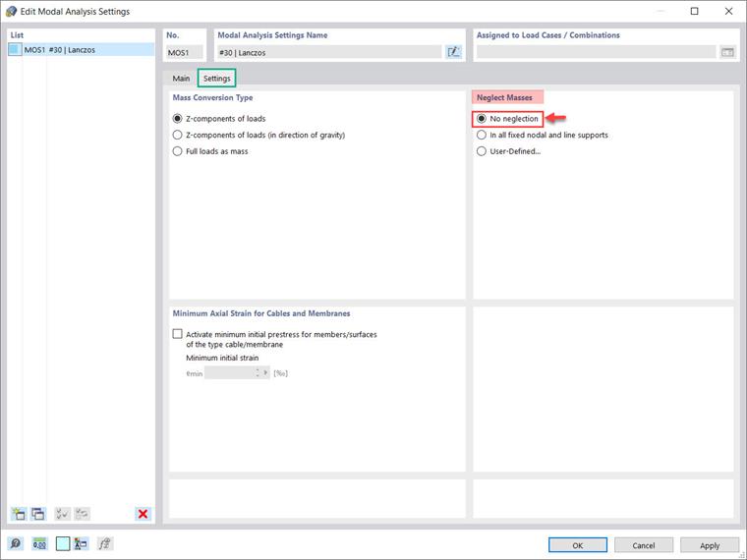Click the light blue color box icon
The image size is (747, 560).
[62, 543]
